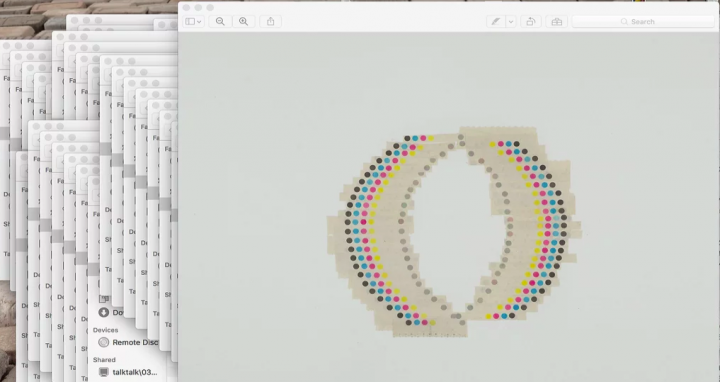
Task: Close the Preview window
Action: click(186, 7)
